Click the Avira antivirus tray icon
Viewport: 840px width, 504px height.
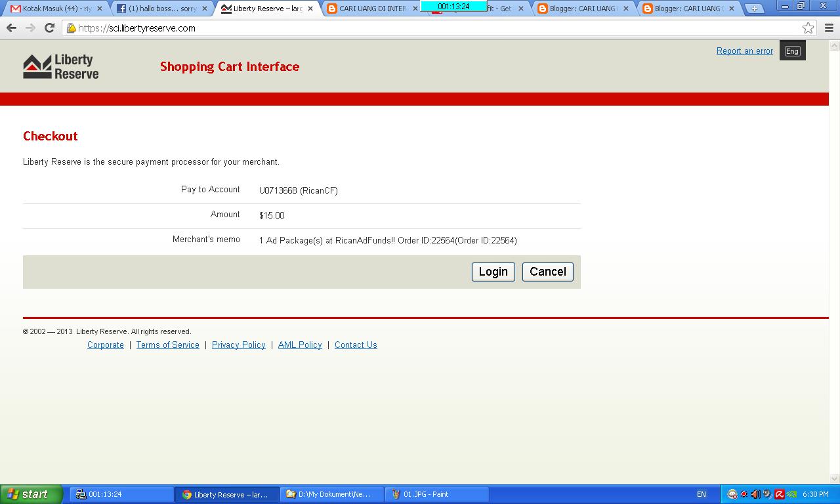(779, 494)
